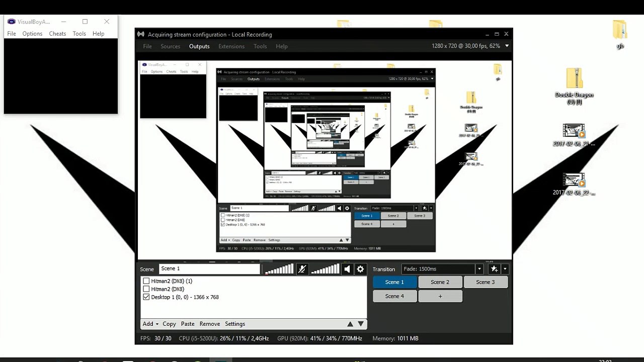Open the gb folder on desktop
The width and height of the screenshot is (644, 362).
click(x=620, y=34)
